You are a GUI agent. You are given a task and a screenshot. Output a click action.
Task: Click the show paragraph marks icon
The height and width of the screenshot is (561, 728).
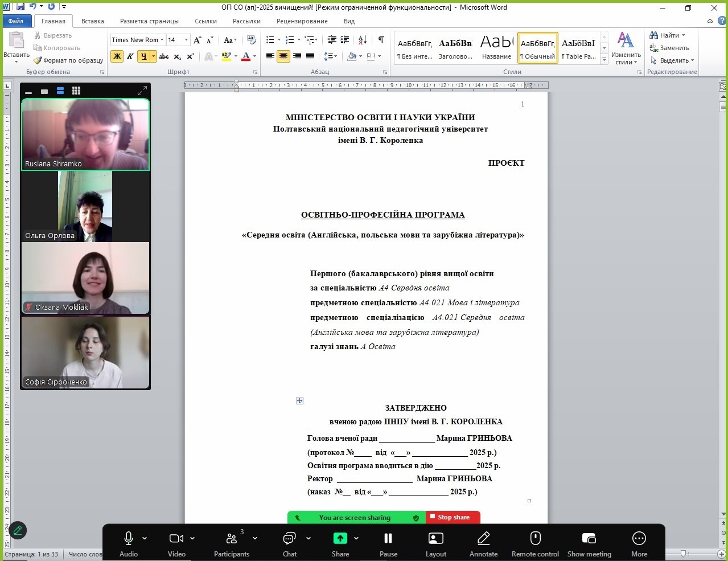pyautogui.click(x=381, y=40)
